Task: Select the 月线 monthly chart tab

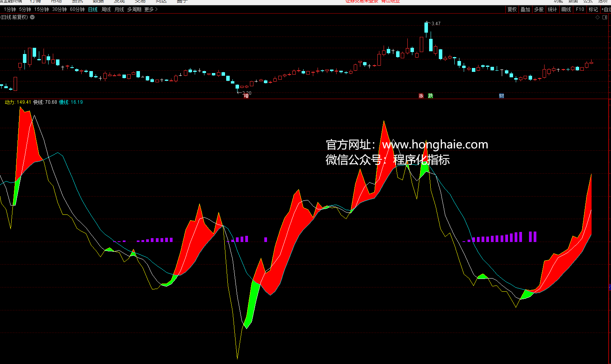Action: [119, 9]
